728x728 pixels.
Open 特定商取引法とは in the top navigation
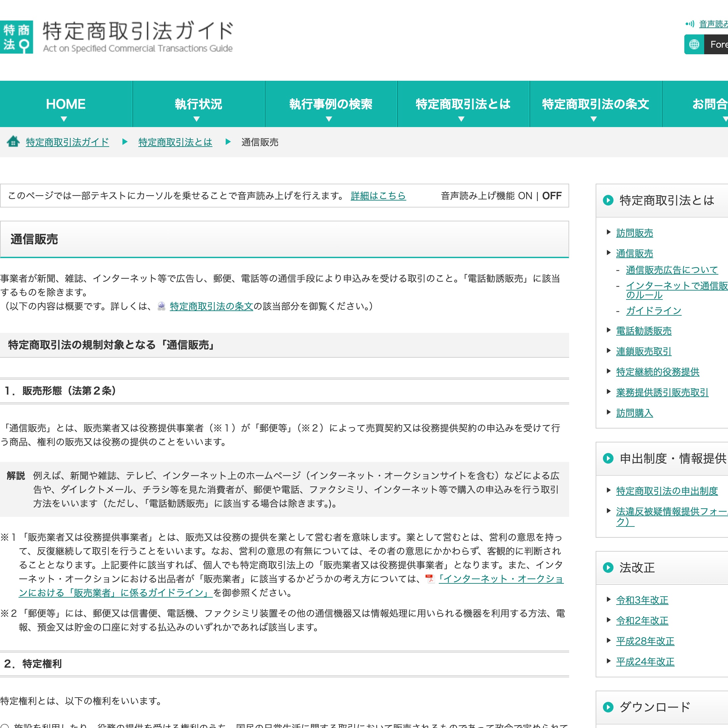(x=463, y=104)
